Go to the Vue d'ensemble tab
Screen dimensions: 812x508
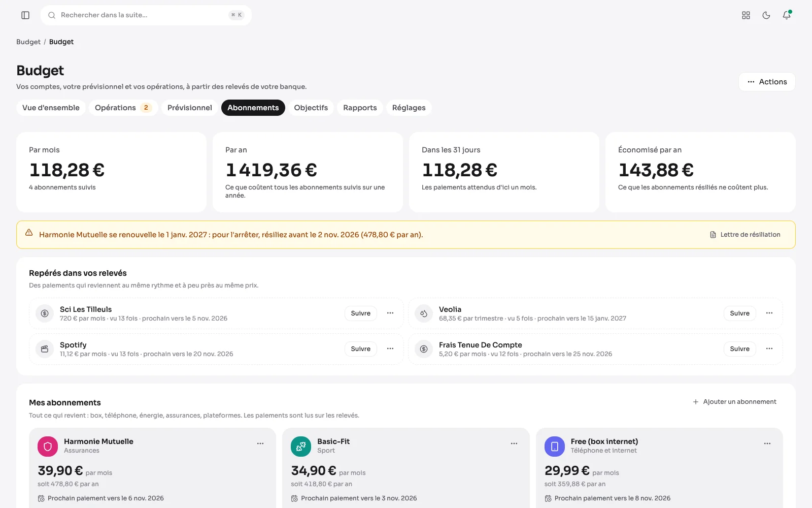[51, 108]
